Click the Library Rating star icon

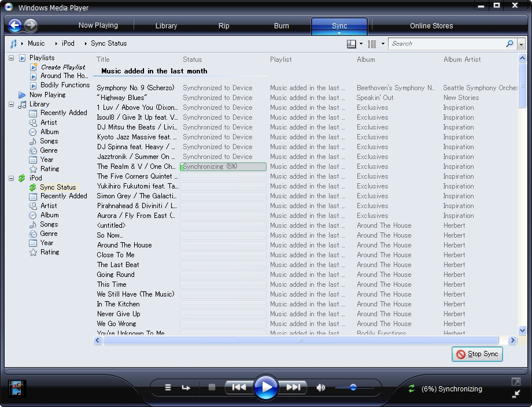tap(33, 169)
